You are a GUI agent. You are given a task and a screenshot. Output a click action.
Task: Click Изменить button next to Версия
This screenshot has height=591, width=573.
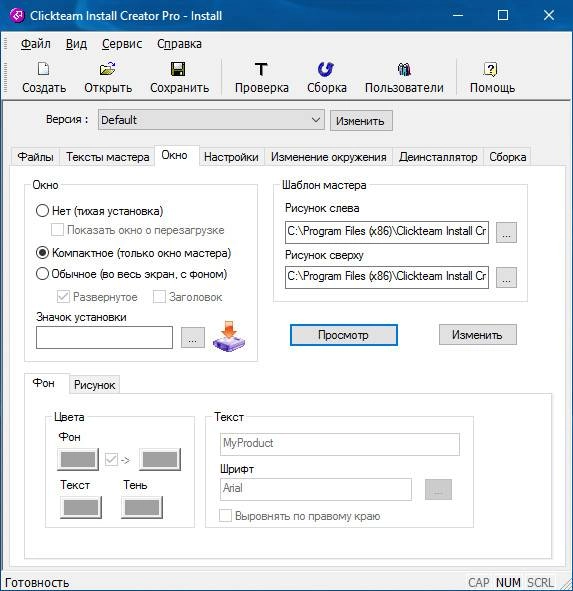point(361,121)
